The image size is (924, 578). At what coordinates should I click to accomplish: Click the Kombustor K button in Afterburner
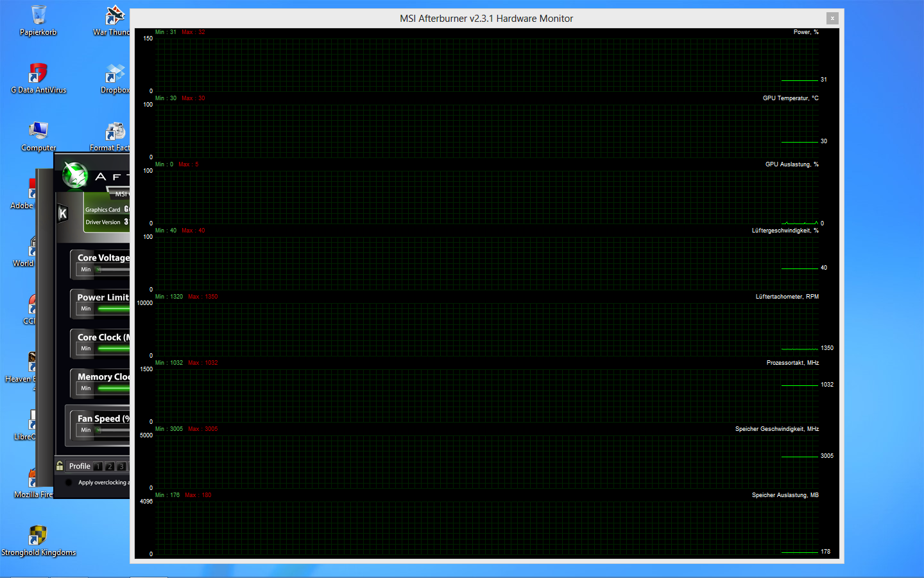[x=63, y=213]
